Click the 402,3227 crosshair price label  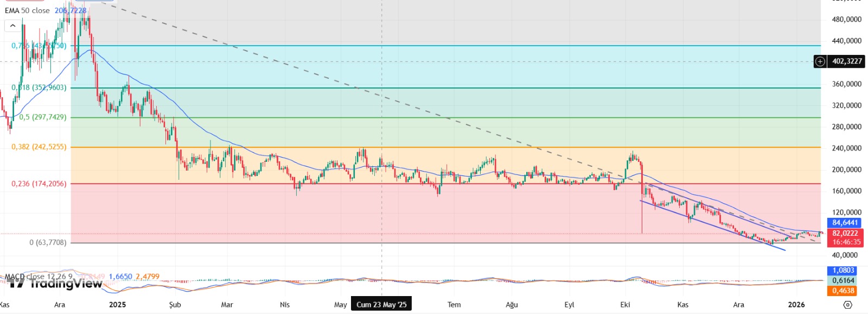pyautogui.click(x=846, y=61)
